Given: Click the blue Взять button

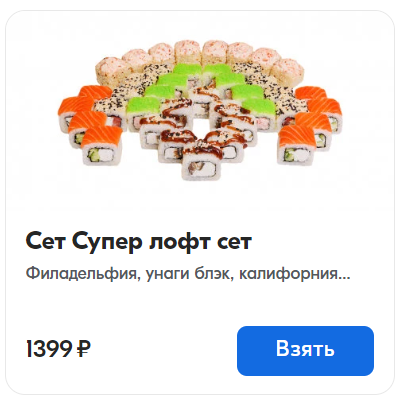Looking at the screenshot, I should [305, 351].
